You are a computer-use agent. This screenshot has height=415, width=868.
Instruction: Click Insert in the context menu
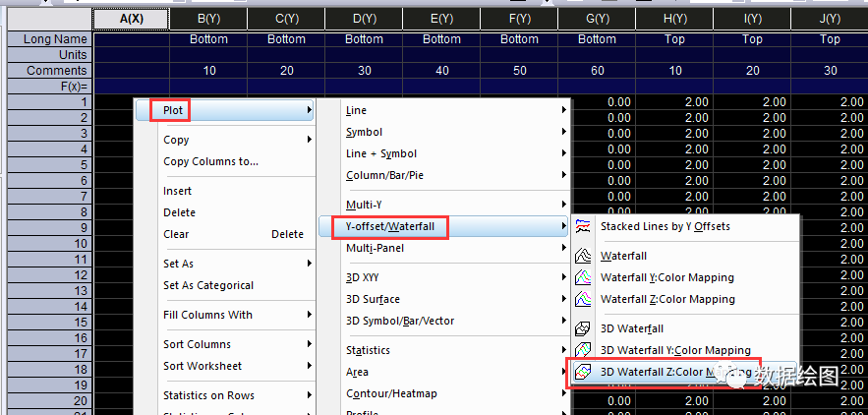click(225, 191)
